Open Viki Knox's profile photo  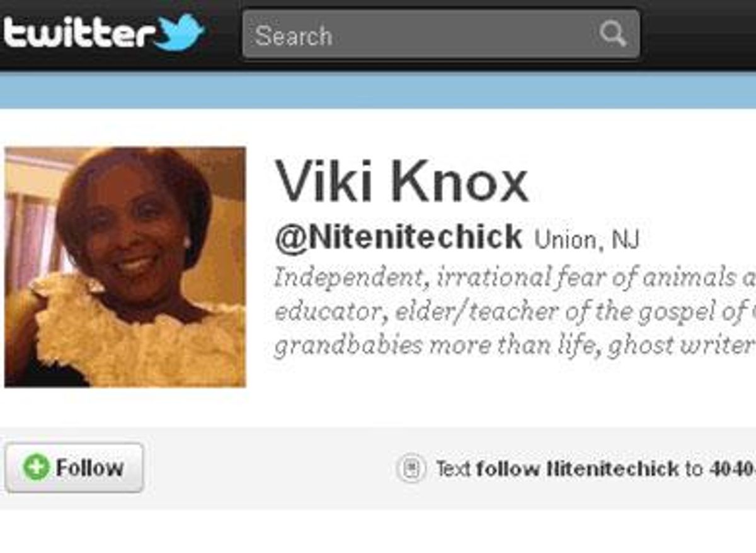coord(125,267)
